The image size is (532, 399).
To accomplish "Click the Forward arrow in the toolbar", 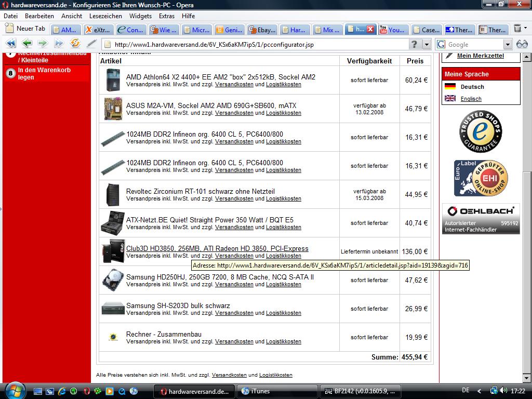I will pyautogui.click(x=43, y=43).
